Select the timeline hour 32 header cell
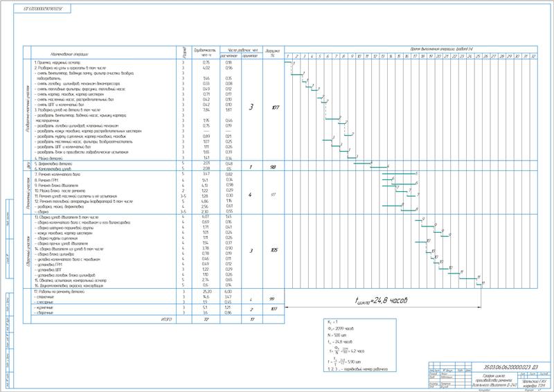This screenshot has width=554, height=392. tap(533, 56)
